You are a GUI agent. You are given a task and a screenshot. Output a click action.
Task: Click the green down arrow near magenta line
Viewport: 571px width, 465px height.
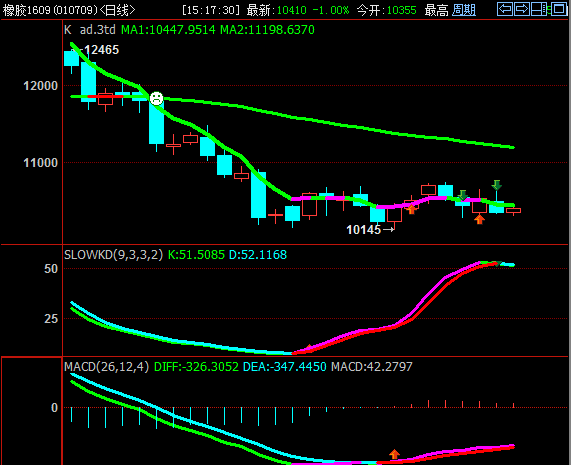pyautogui.click(x=462, y=196)
